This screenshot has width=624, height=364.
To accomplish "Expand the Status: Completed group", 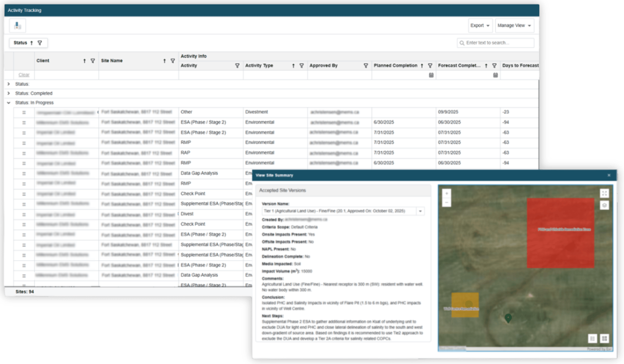I will 8,93.
